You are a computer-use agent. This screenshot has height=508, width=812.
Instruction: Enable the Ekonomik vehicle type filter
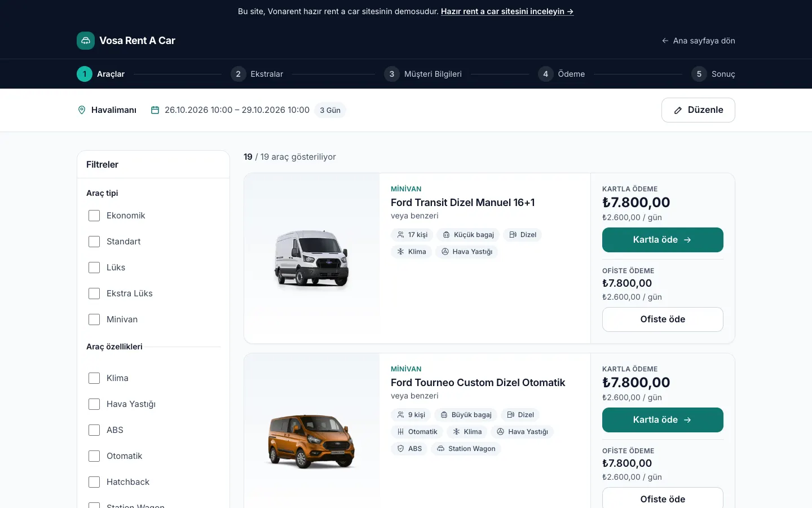click(x=94, y=216)
